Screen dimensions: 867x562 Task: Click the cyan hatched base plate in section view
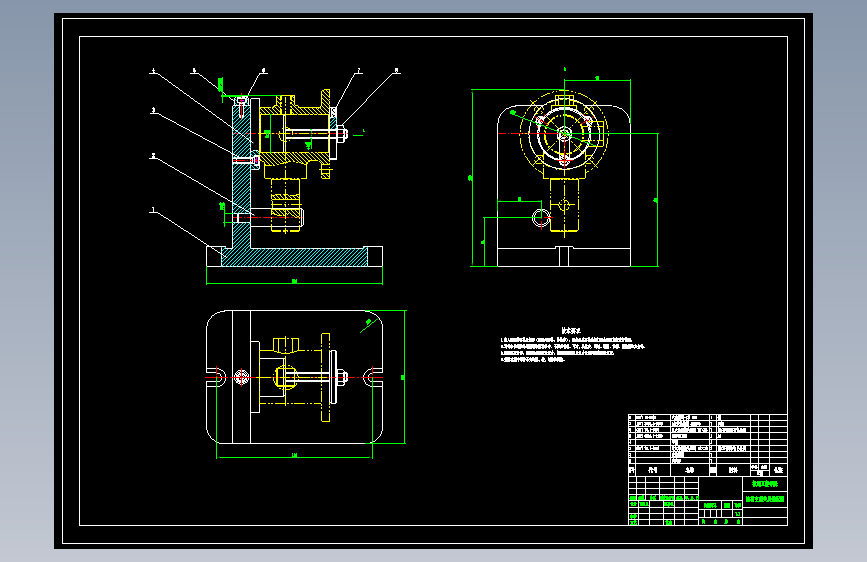[x=294, y=257]
